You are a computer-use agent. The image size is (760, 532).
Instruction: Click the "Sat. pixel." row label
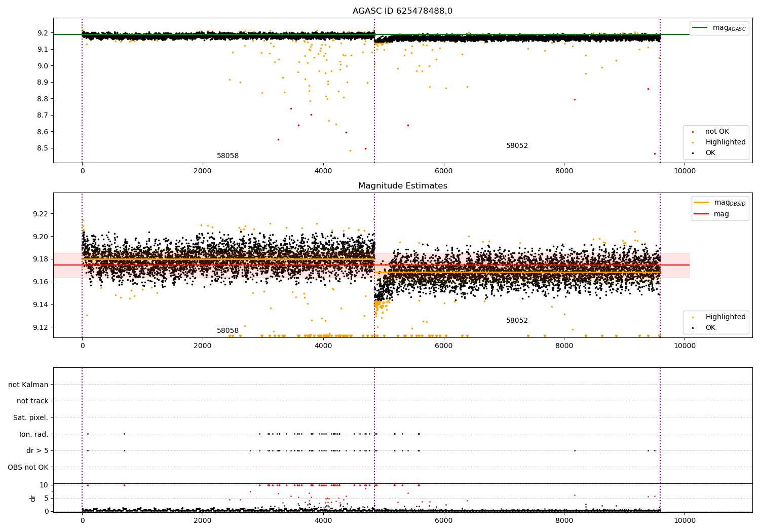31,417
